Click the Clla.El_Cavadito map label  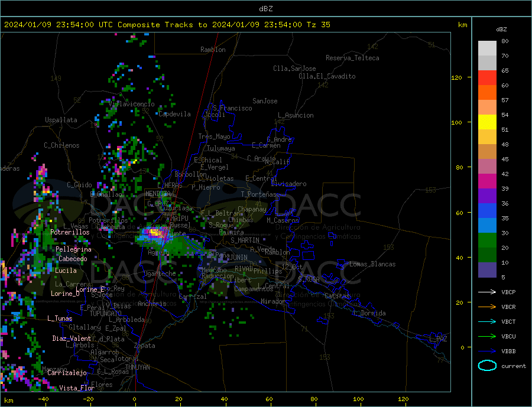click(327, 76)
